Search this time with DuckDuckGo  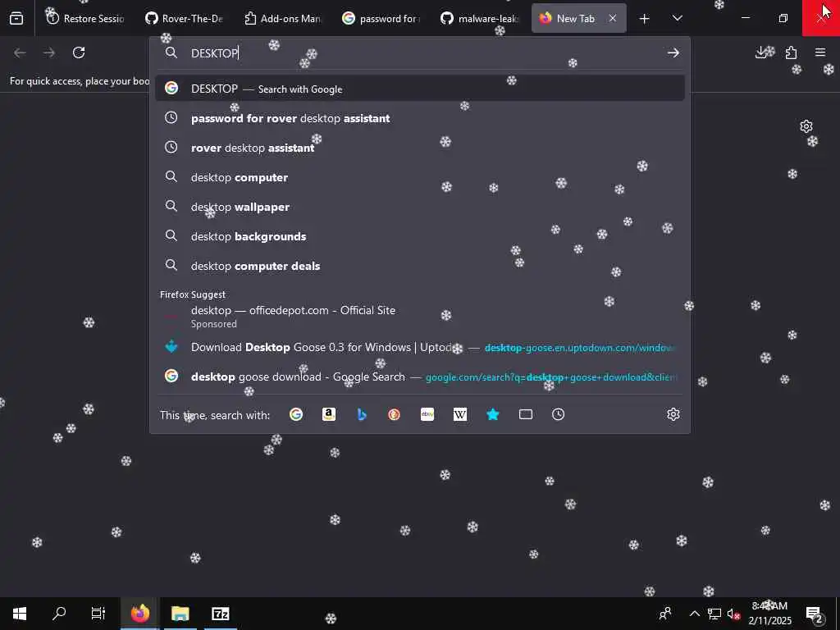tap(395, 414)
